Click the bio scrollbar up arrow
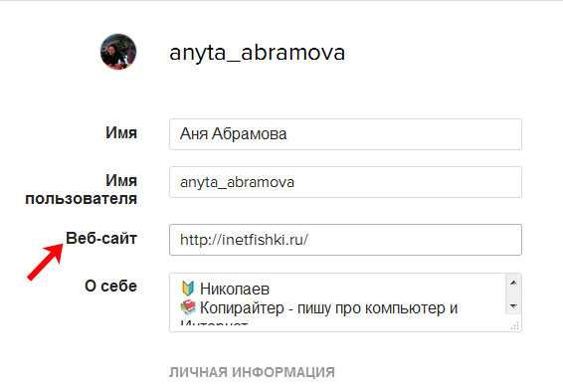 click(x=513, y=283)
